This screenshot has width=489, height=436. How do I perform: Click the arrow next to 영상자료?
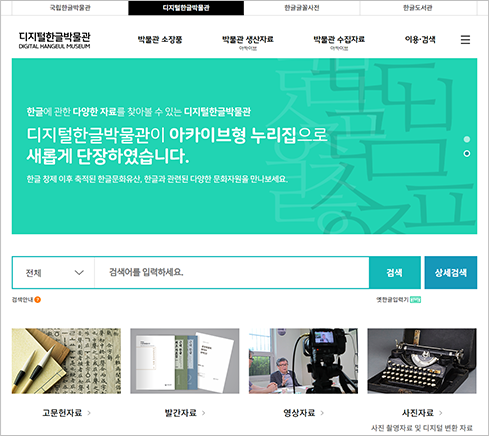pyautogui.click(x=322, y=413)
